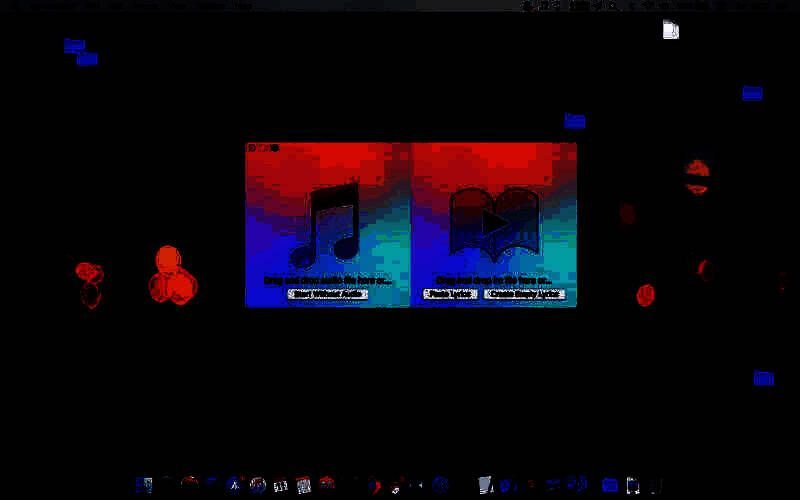The image size is (800, 500).
Task: Click the left button under the book icon
Action: coord(450,294)
